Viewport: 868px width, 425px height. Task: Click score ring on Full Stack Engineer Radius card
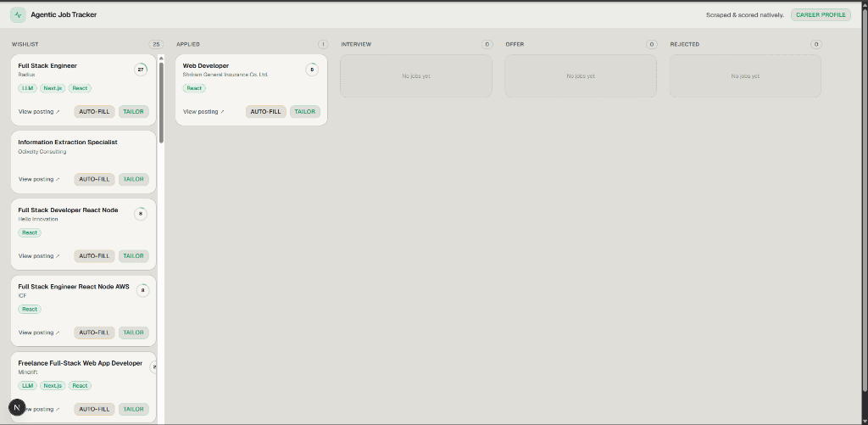141,70
